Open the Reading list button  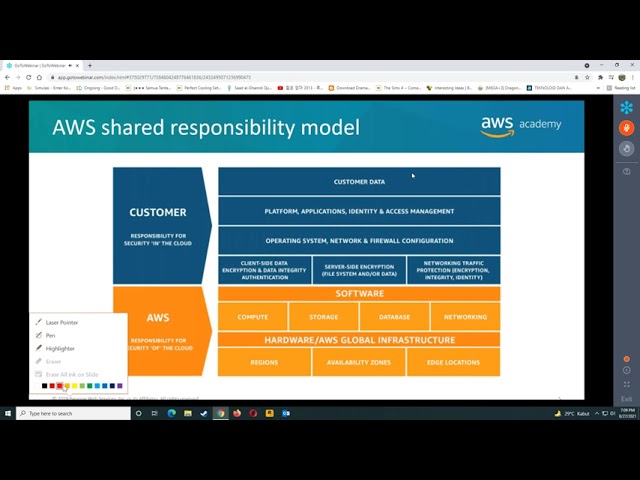click(x=621, y=88)
